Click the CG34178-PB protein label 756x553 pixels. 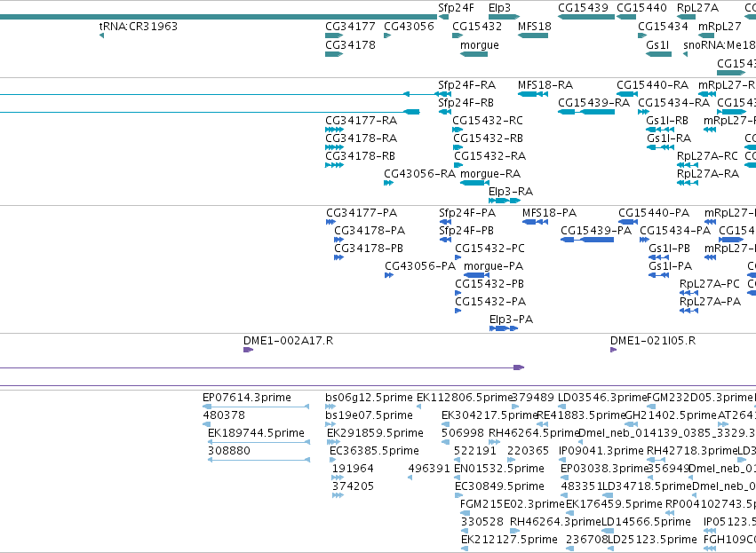(369, 249)
